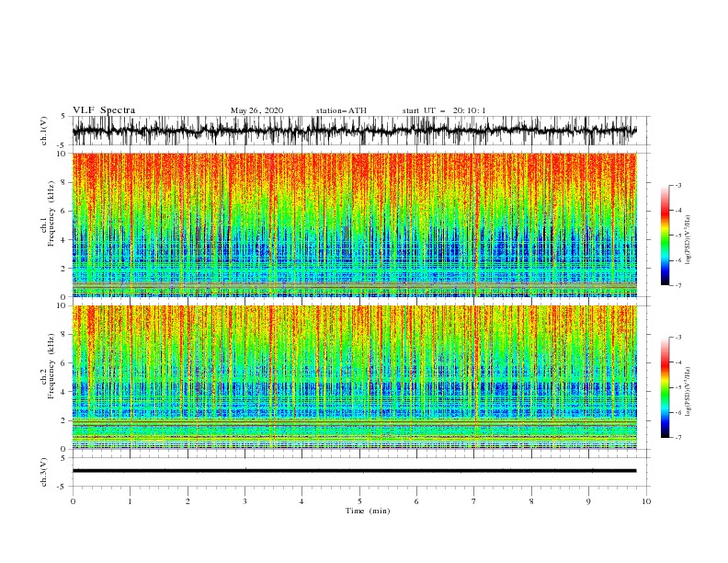Click time axis tick label "5"
The image size is (728, 563).
pyautogui.click(x=359, y=501)
